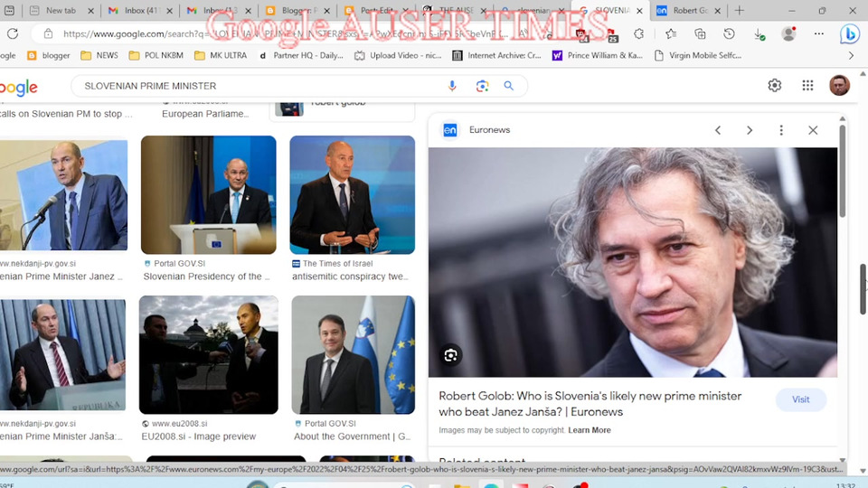Close the Euronews image preview panel
The image size is (868, 488).
tap(813, 130)
